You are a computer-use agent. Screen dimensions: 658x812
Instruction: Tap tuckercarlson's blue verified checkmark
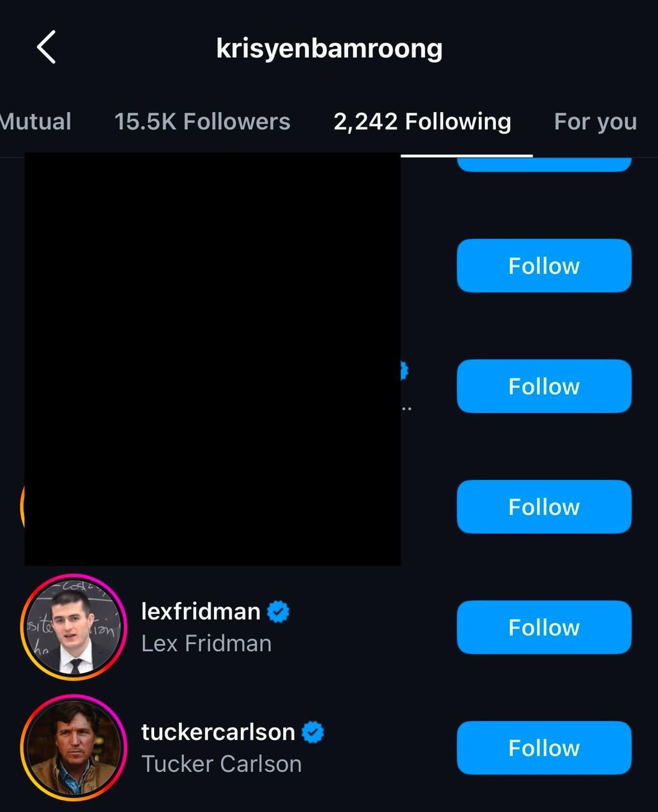click(x=313, y=732)
